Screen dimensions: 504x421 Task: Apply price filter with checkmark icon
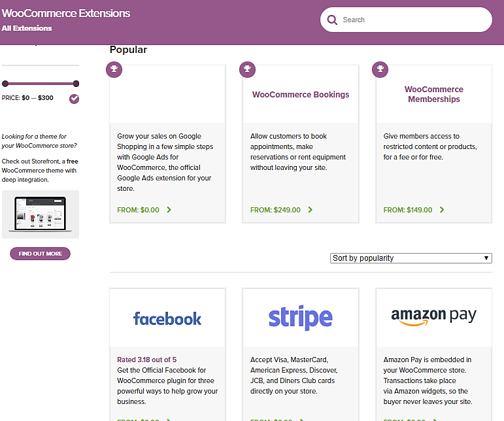75,99
